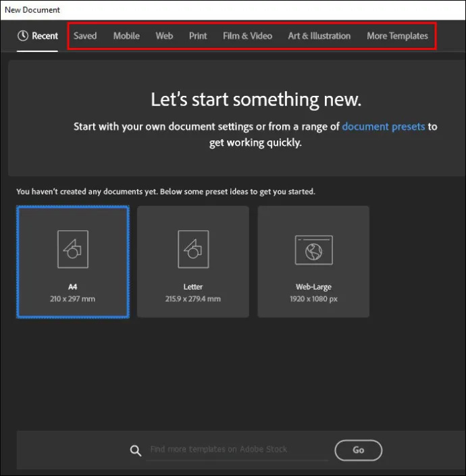Click the New Document title bar
The height and width of the screenshot is (476, 466).
pyautogui.click(x=233, y=10)
